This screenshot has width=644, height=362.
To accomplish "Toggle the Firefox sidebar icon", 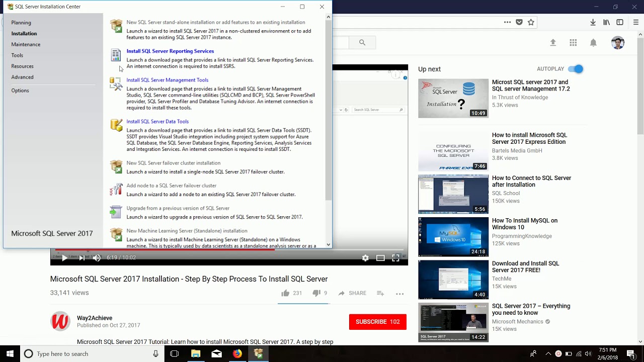I will pos(620,22).
